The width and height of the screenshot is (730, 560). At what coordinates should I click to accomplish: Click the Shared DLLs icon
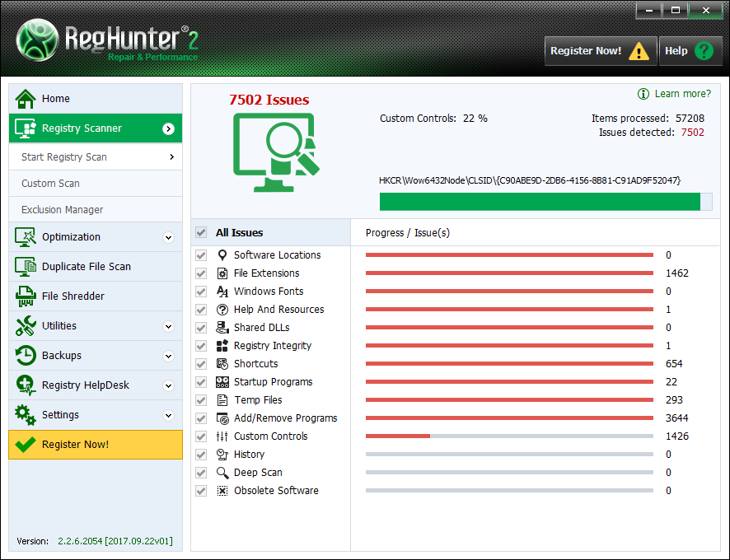click(x=222, y=328)
